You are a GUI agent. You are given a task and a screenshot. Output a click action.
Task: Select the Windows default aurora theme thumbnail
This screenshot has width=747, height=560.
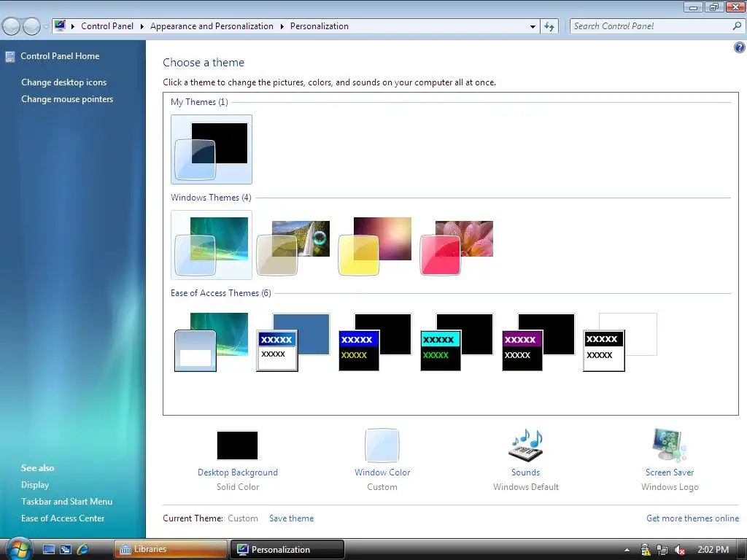(x=212, y=245)
